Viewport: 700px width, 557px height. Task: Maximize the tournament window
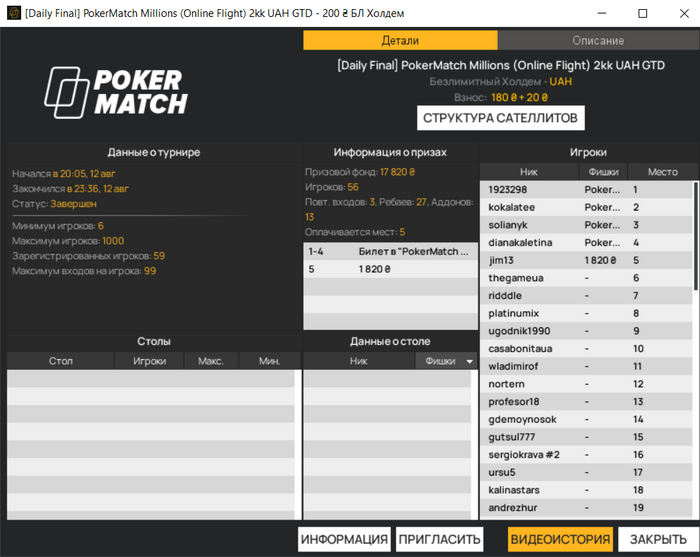pos(642,13)
